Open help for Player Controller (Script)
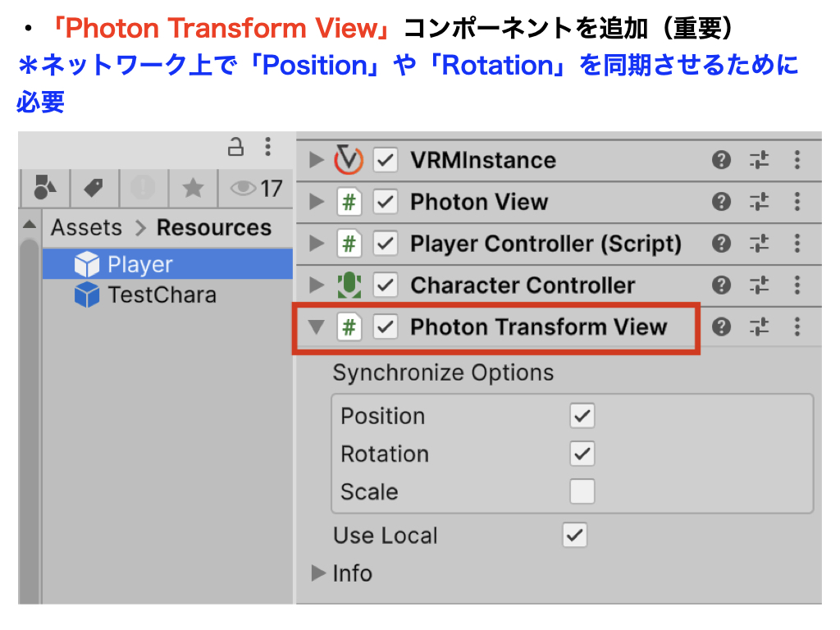The width and height of the screenshot is (840, 630). pyautogui.click(x=721, y=243)
